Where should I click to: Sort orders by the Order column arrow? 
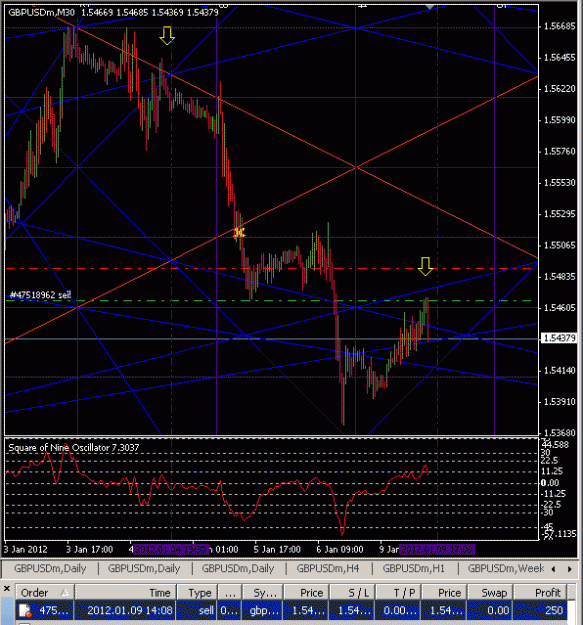tap(65, 593)
